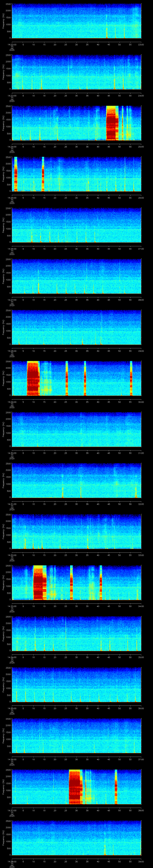Click the 34:00 end time label
Viewport: 153px width, 868px height.
click(141, 606)
